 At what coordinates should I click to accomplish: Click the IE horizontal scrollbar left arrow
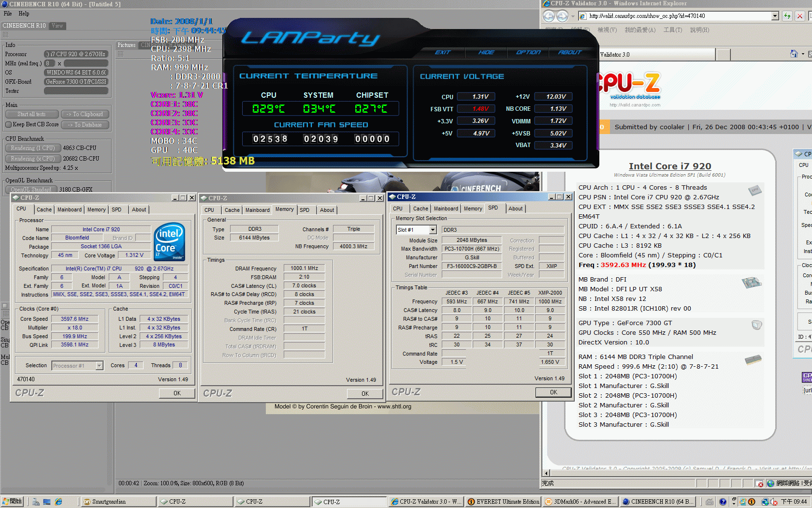tap(547, 473)
